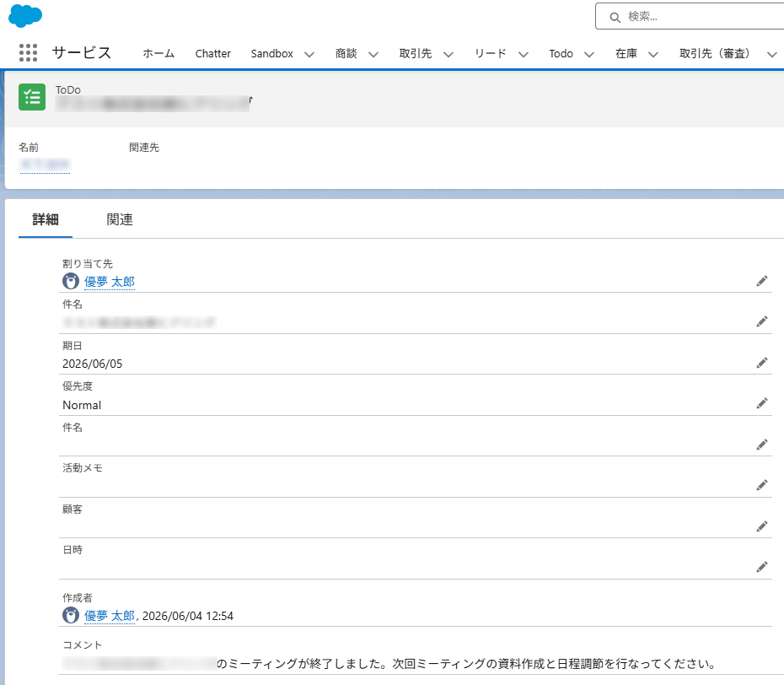Click the 期日 field label
The height and width of the screenshot is (685, 784).
pyautogui.click(x=72, y=345)
